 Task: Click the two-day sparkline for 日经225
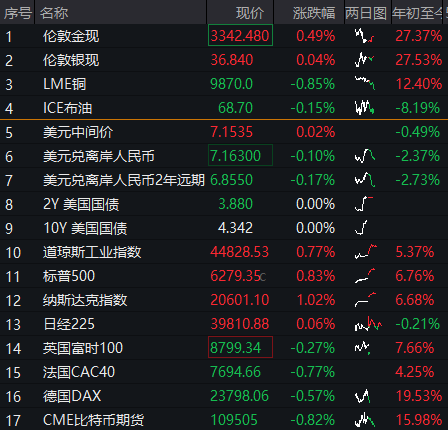[368, 324]
